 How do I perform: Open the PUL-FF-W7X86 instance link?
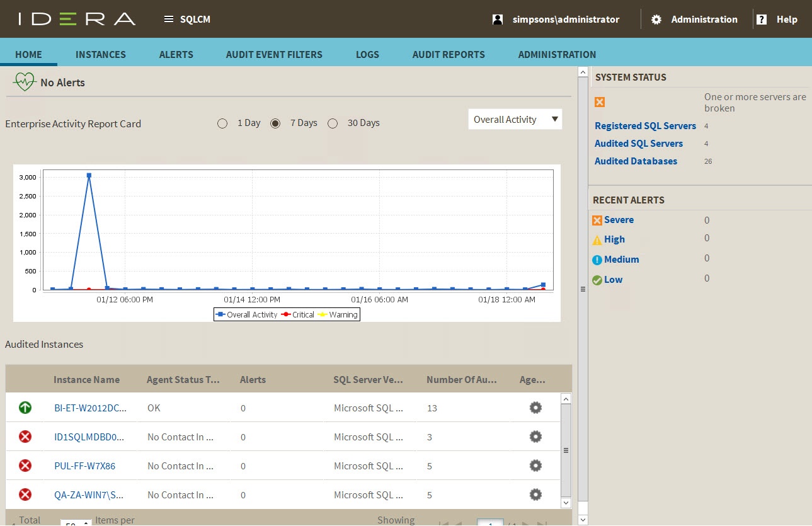tap(85, 466)
